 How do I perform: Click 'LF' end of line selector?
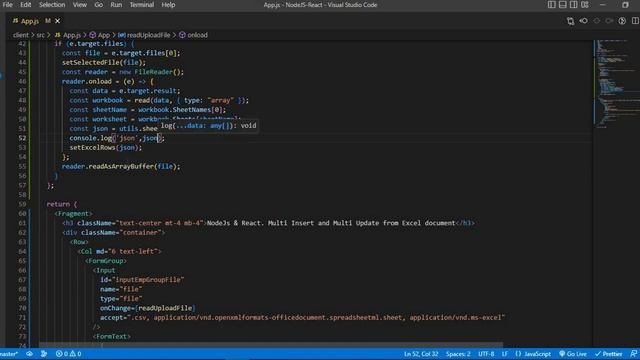tap(504, 354)
